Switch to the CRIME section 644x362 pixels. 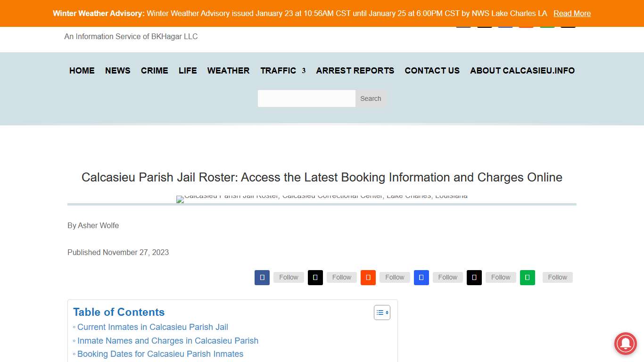[154, 70]
